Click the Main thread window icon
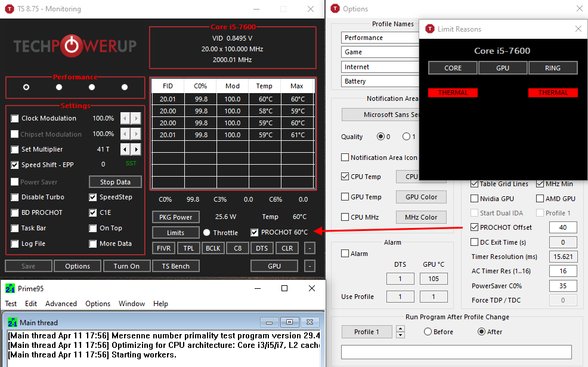Screen dimensions: 588x367 click(x=13, y=322)
